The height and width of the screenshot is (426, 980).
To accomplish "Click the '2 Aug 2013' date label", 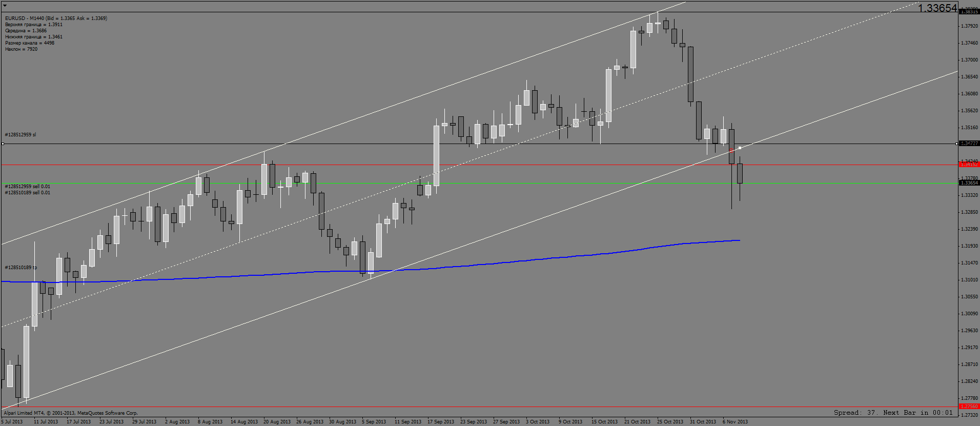I will tap(177, 422).
